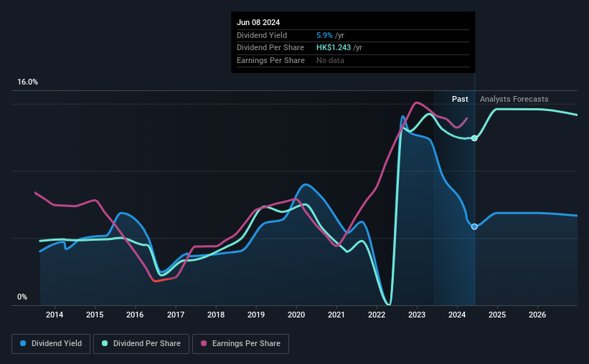The height and width of the screenshot is (364, 589).
Task: Click the 2014 x-axis label
Action: (x=55, y=315)
